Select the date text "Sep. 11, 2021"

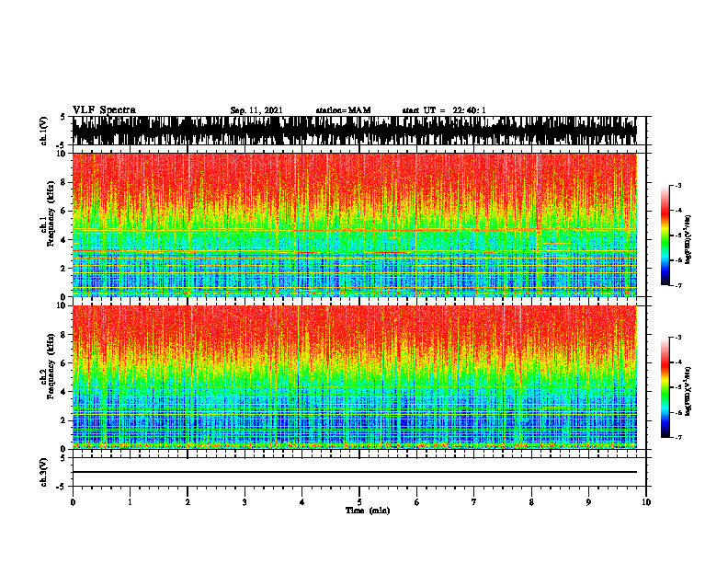coord(256,110)
